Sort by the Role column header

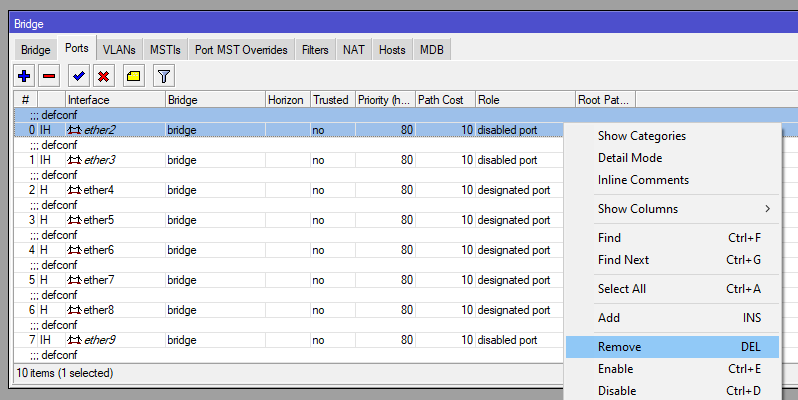click(525, 100)
